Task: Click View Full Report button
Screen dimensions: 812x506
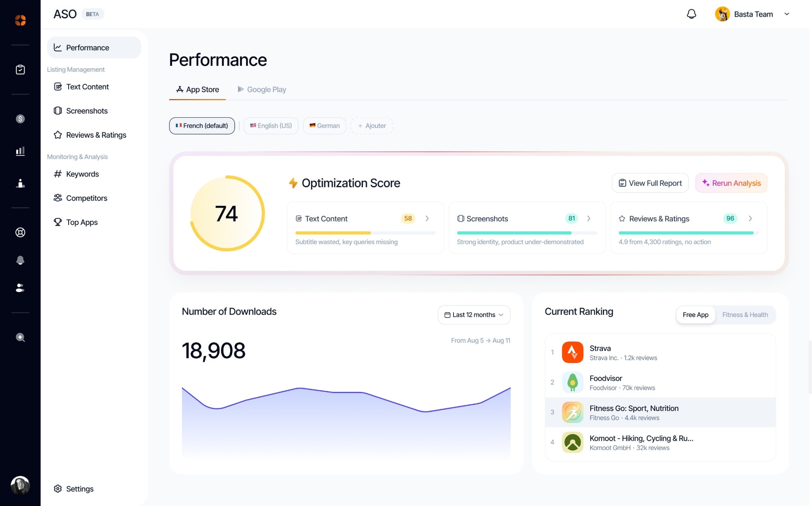Action: (x=650, y=183)
